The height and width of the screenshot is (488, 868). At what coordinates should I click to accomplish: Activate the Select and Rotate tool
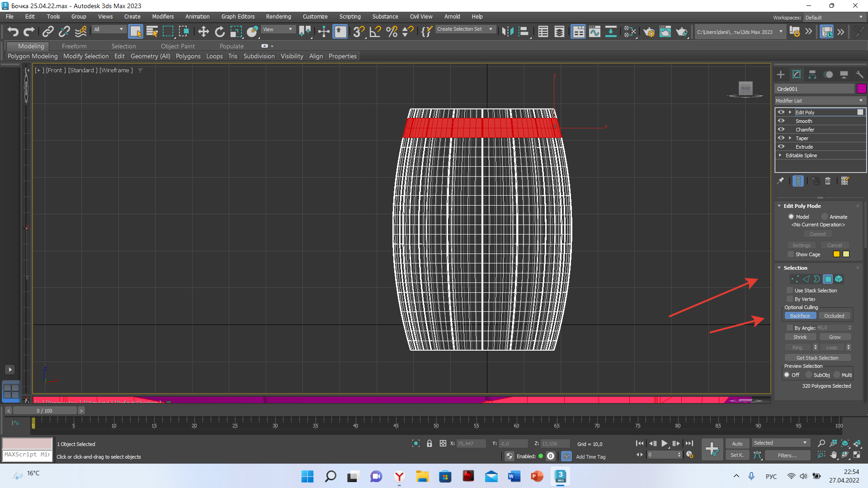(x=220, y=32)
